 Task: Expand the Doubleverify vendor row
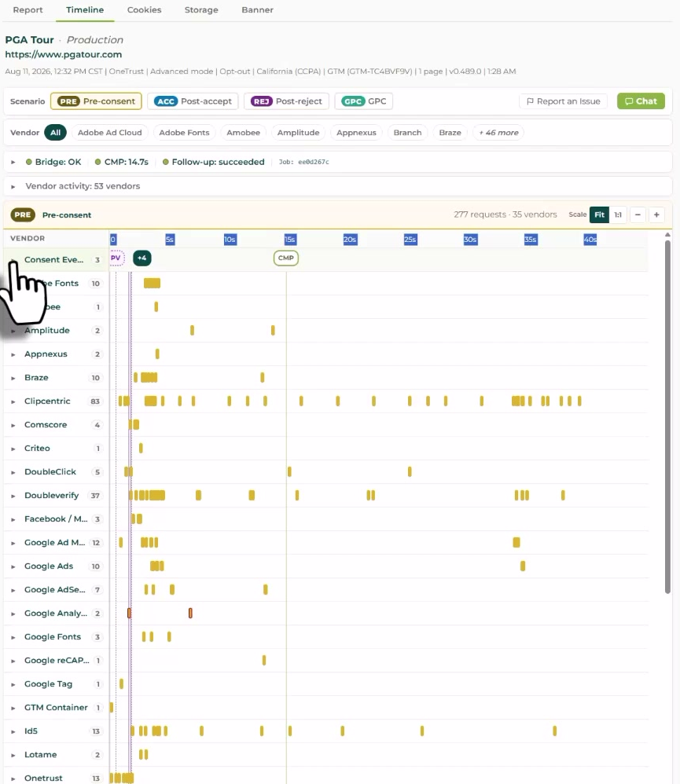point(13,496)
